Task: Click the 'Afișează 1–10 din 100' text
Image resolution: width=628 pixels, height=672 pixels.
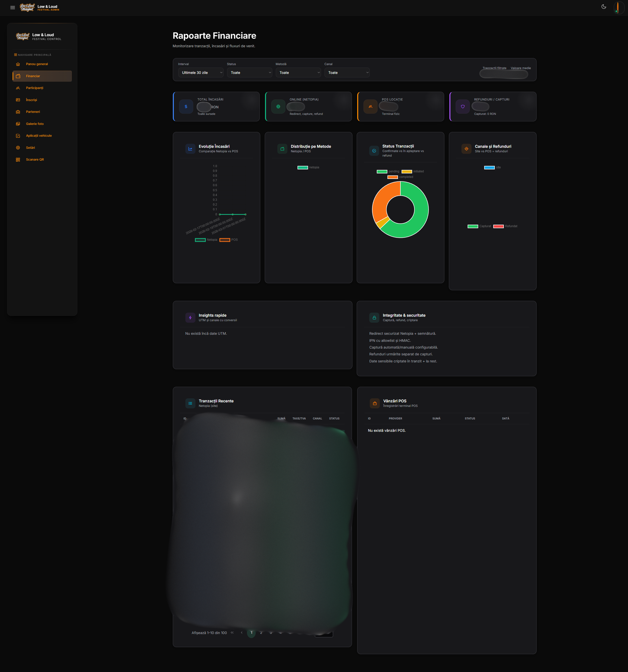Action: tap(209, 633)
